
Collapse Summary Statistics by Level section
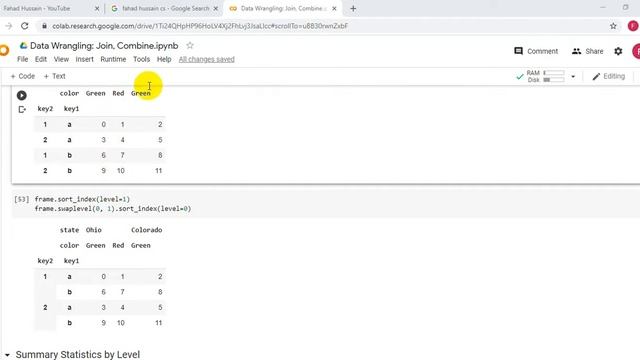pos(7,355)
